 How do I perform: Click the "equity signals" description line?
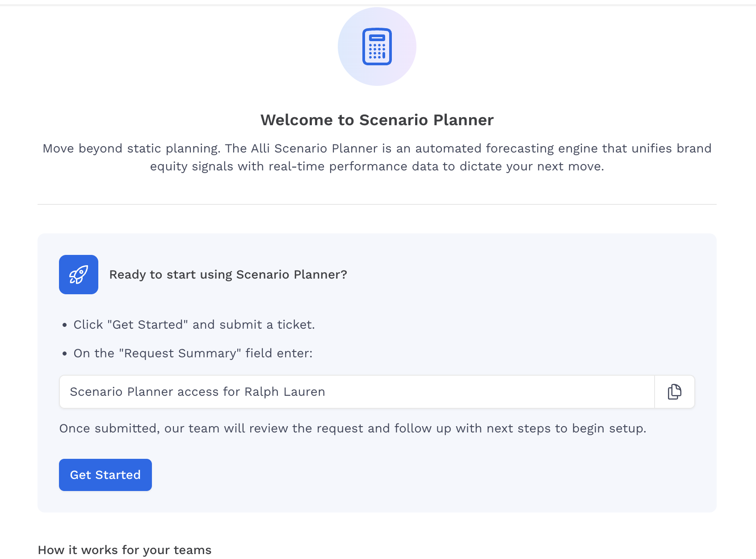(377, 166)
